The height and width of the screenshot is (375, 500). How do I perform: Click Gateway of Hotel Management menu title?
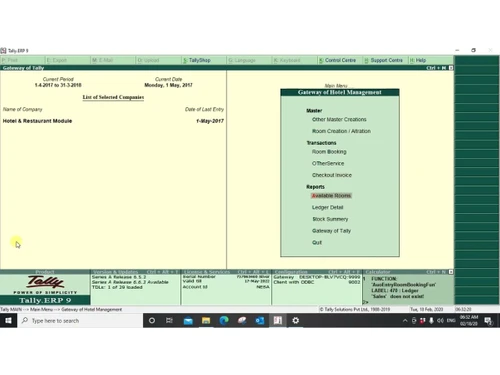[x=340, y=92]
